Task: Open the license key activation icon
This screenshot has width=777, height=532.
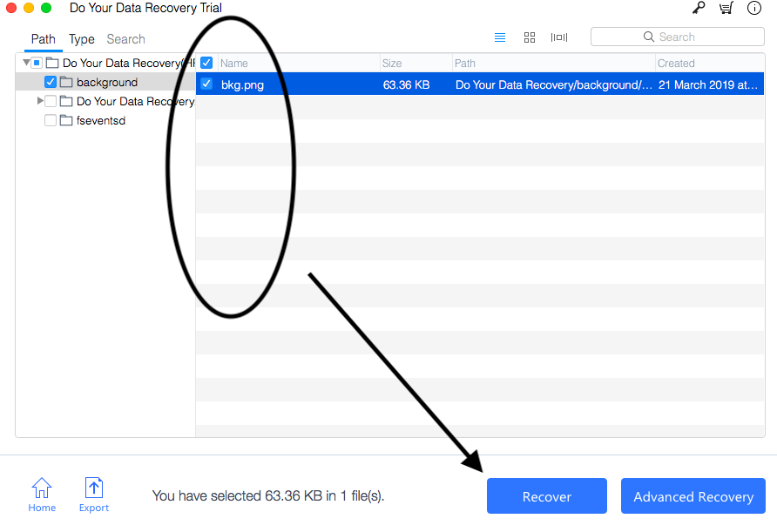Action: tap(699, 8)
